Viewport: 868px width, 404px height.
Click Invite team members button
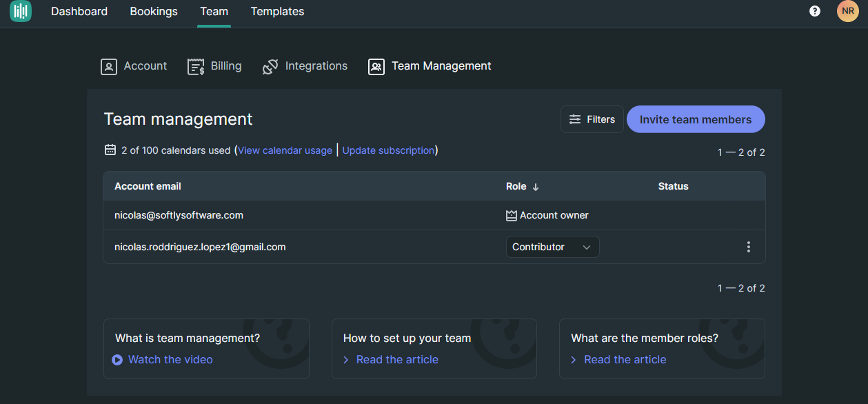696,119
